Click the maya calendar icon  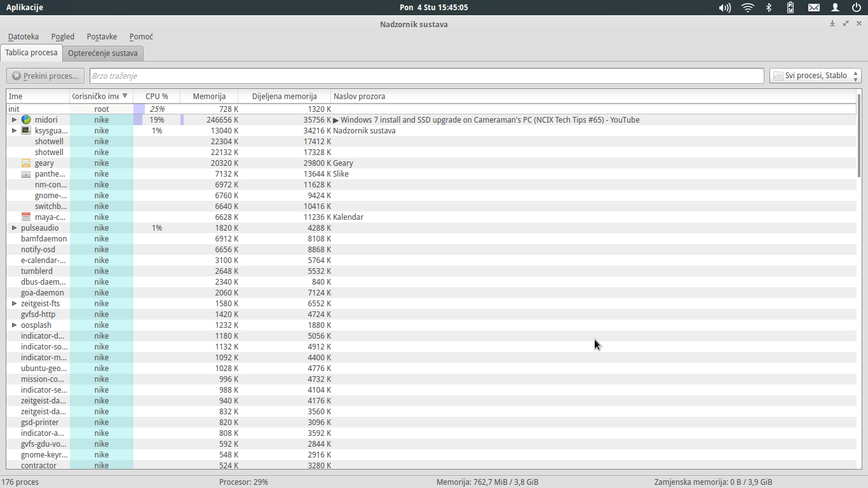click(x=26, y=217)
